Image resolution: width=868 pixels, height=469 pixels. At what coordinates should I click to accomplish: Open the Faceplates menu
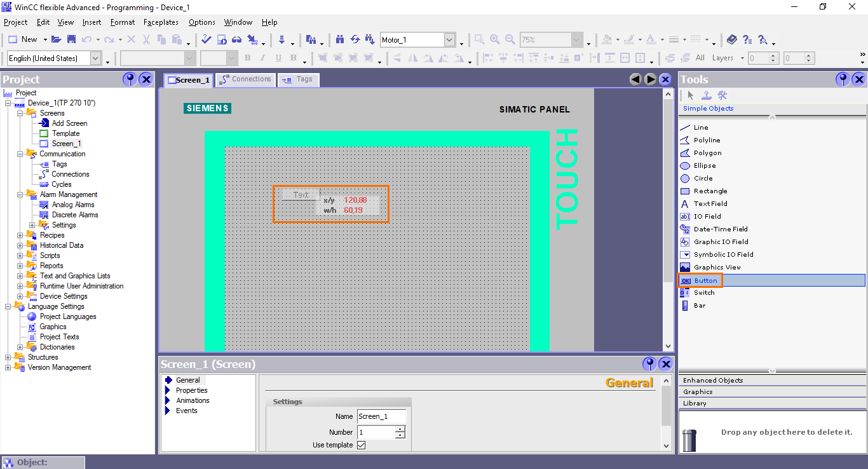[161, 22]
